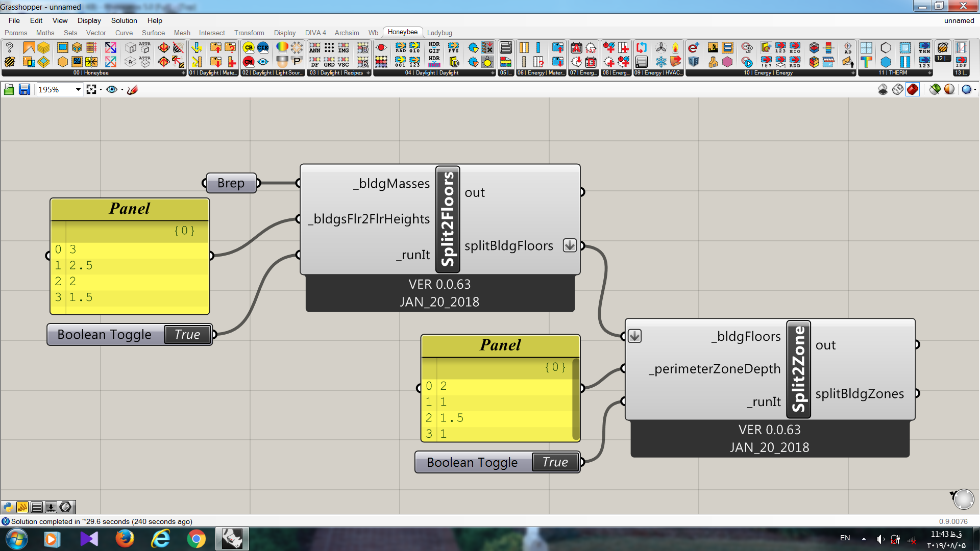The width and height of the screenshot is (980, 551).
Task: Open Firefox from the taskbar
Action: [125, 539]
